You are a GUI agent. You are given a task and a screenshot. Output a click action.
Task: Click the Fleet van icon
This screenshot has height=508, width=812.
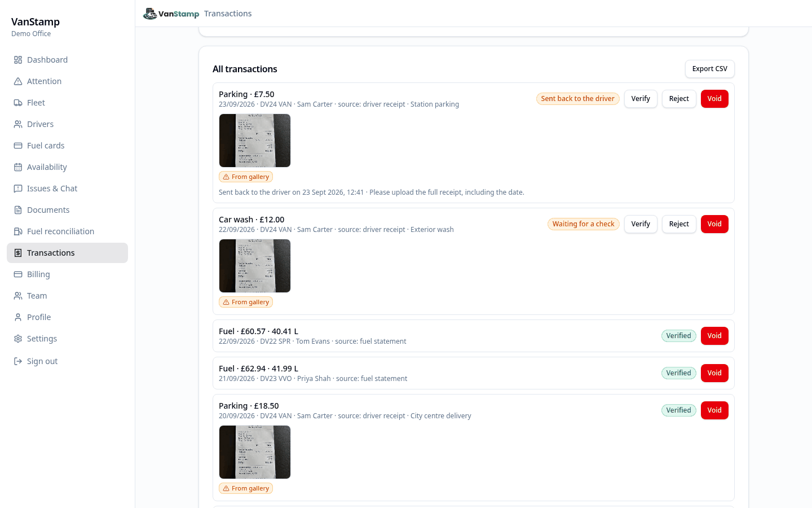pyautogui.click(x=18, y=103)
